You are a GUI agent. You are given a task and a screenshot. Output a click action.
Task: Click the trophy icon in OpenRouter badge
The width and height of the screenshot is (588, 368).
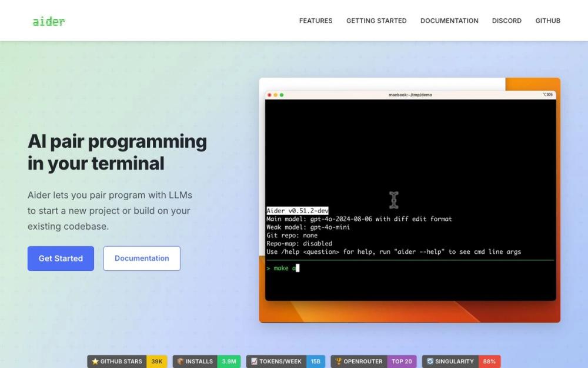point(338,362)
